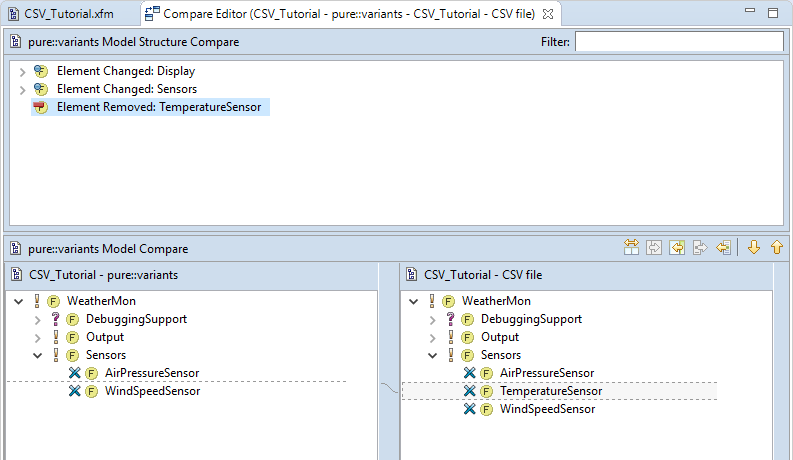Viewport: 793px width, 460px height.
Task: Jump to the next difference arrow
Action: click(x=754, y=247)
